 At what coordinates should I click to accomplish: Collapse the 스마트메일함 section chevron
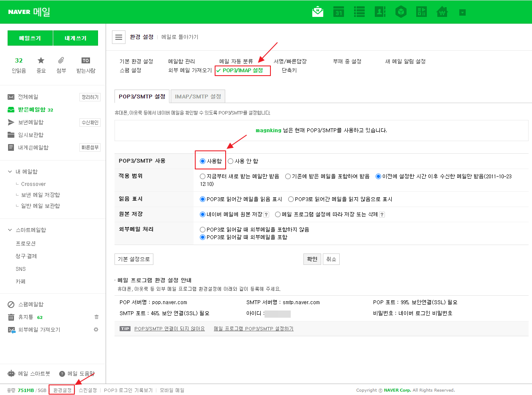[x=10, y=230]
